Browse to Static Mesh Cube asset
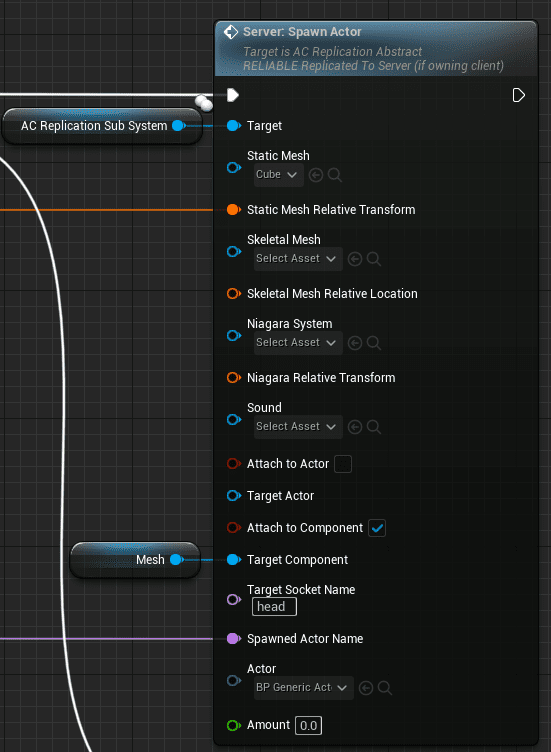Screen dimensions: 551x752 (335, 175)
